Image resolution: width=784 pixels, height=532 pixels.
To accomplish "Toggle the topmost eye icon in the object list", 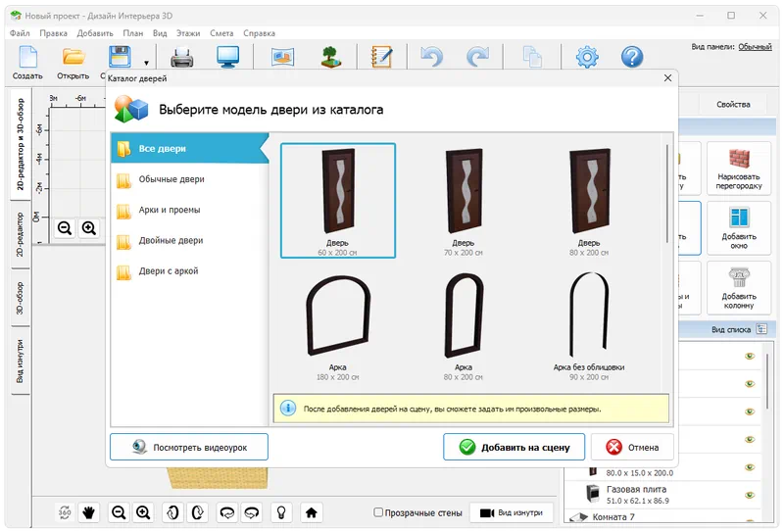I will click(x=750, y=357).
